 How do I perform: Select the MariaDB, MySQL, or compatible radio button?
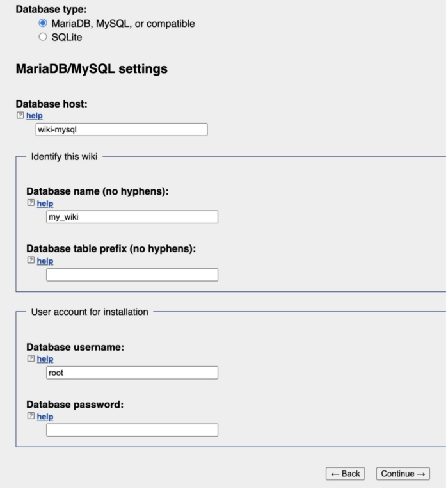click(43, 23)
